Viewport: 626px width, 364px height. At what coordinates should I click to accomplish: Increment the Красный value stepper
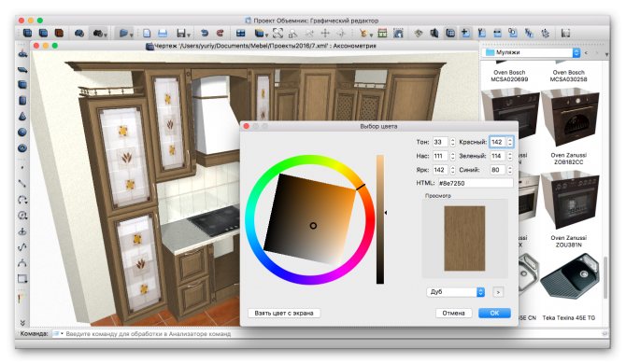(x=510, y=140)
